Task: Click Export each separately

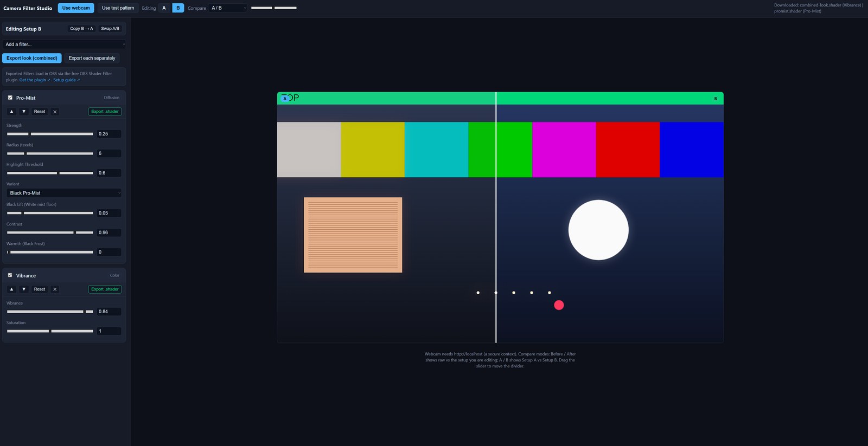Action: 92,58
